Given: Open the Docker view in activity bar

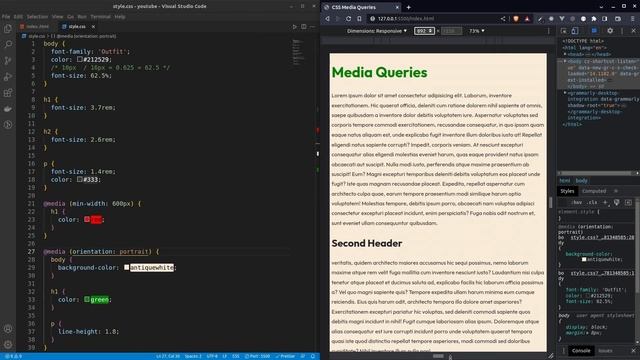Looking at the screenshot, I should click(x=8, y=109).
